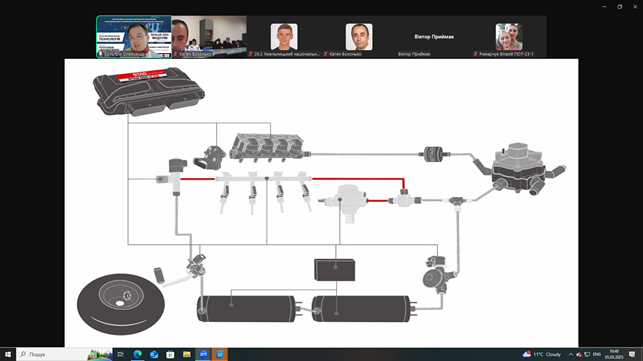Image resolution: width=643 pixels, height=361 pixels.
Task: Click the taskbar clock and date
Action: pos(614,354)
